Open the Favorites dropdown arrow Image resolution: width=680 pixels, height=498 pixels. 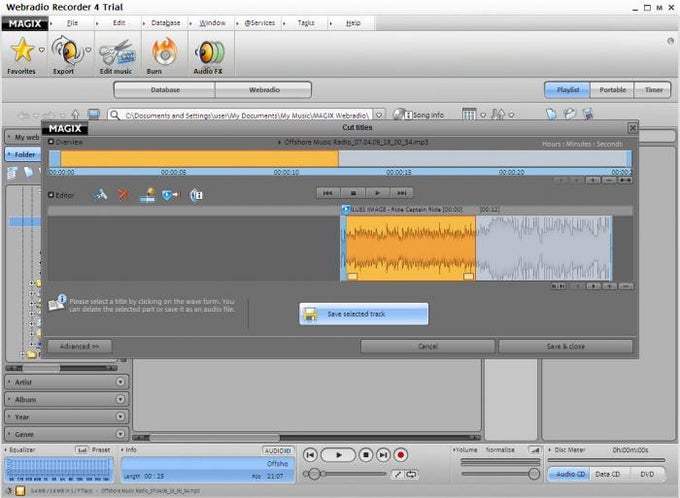point(42,50)
